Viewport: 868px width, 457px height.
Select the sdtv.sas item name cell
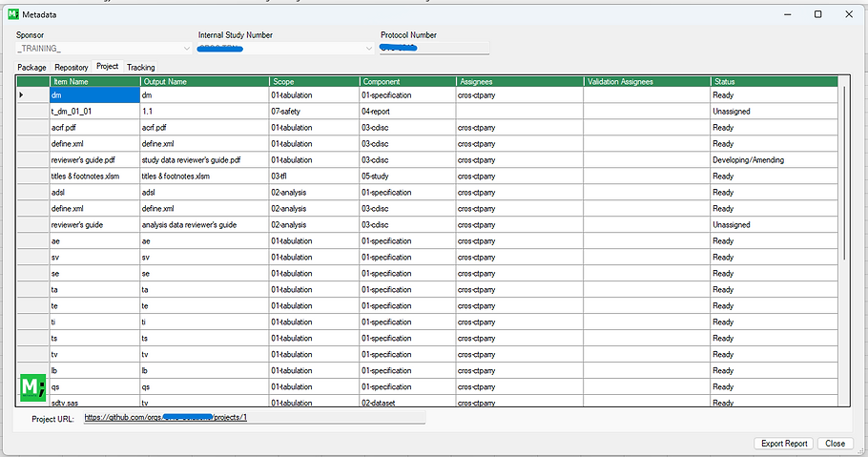[x=94, y=402]
